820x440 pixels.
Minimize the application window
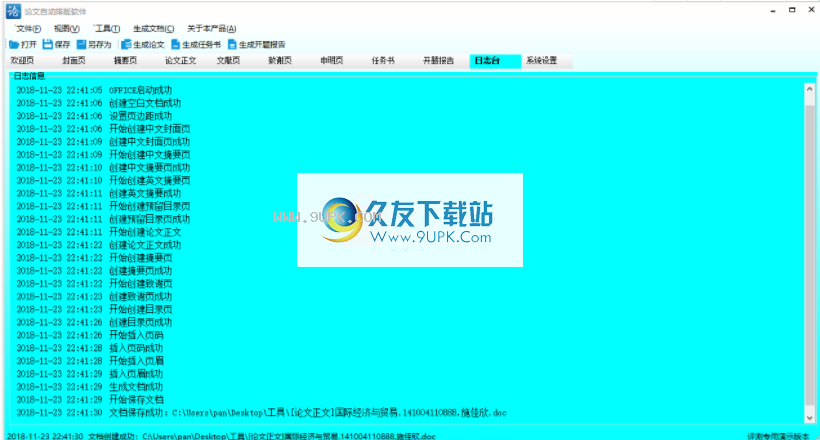pos(772,10)
